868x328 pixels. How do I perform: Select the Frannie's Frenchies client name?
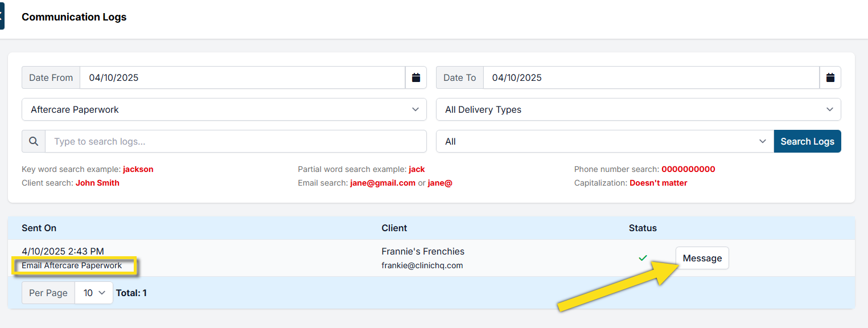coord(422,251)
